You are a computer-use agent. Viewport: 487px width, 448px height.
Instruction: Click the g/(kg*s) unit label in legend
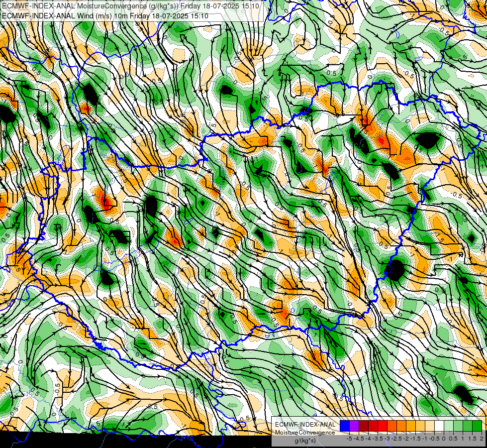point(305,441)
